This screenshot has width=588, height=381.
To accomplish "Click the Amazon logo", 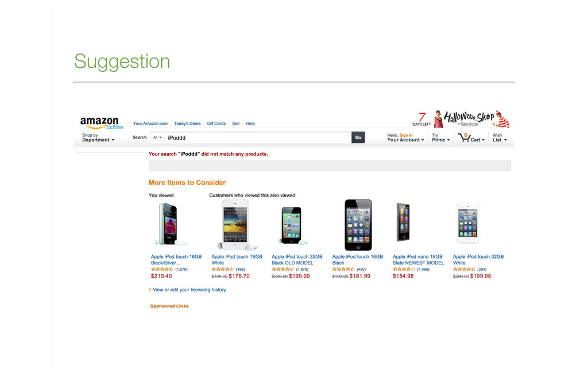I will tap(99, 122).
